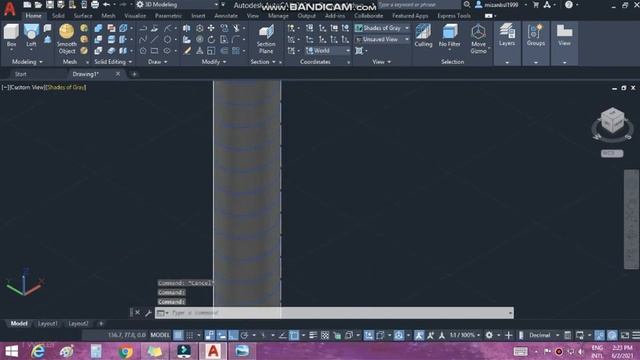
Task: Open the Section Plane tool
Action: [266, 39]
